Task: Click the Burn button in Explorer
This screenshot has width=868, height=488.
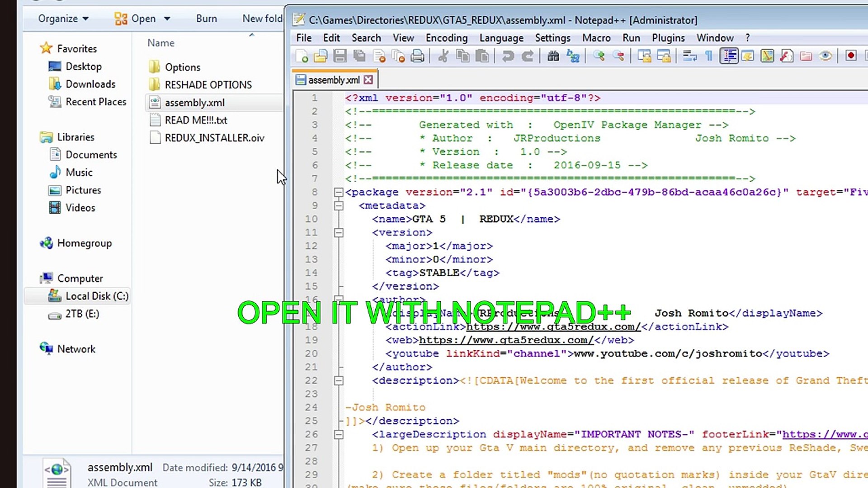Action: (x=206, y=19)
